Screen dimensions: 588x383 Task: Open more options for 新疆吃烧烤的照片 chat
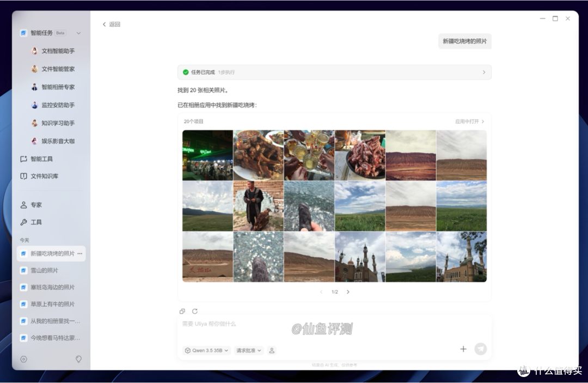pyautogui.click(x=79, y=253)
